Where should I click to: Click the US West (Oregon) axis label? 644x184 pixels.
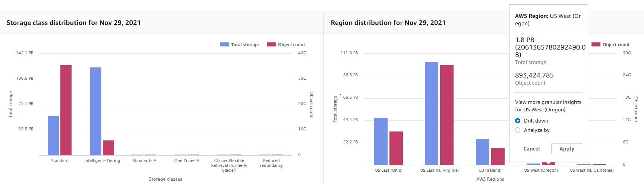541,170
